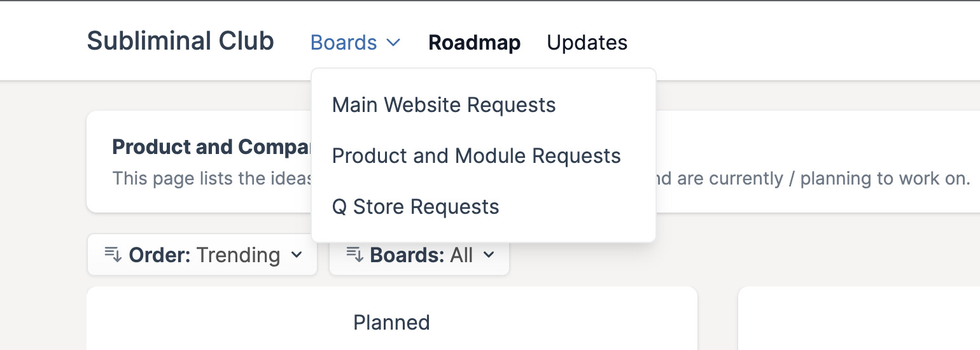This screenshot has width=980, height=350.
Task: Open the Order: Trending sort dropdown
Action: click(202, 255)
